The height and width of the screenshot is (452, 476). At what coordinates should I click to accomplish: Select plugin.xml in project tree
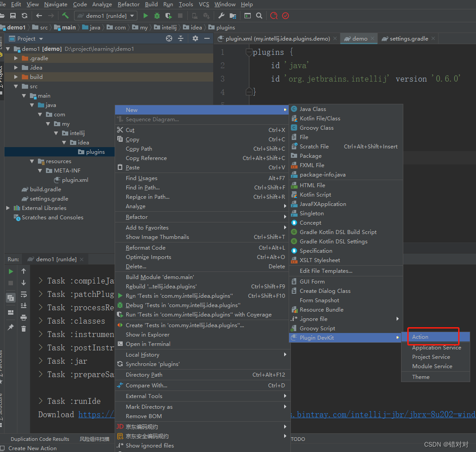[71, 180]
